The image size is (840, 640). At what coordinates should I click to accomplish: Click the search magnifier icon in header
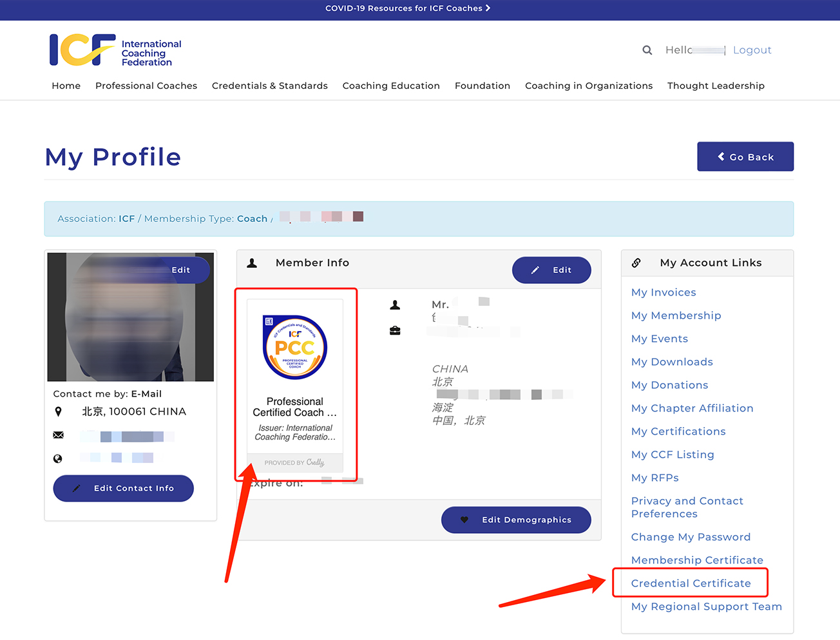click(647, 50)
